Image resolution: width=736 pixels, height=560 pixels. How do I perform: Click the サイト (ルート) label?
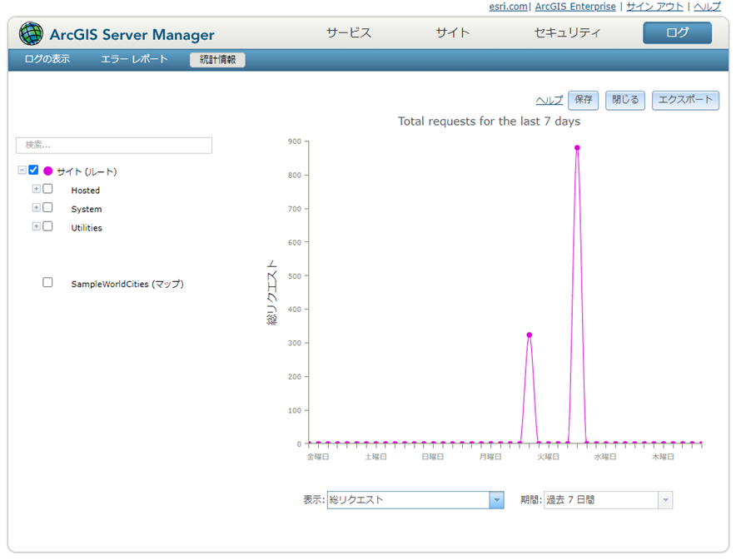pos(87,171)
